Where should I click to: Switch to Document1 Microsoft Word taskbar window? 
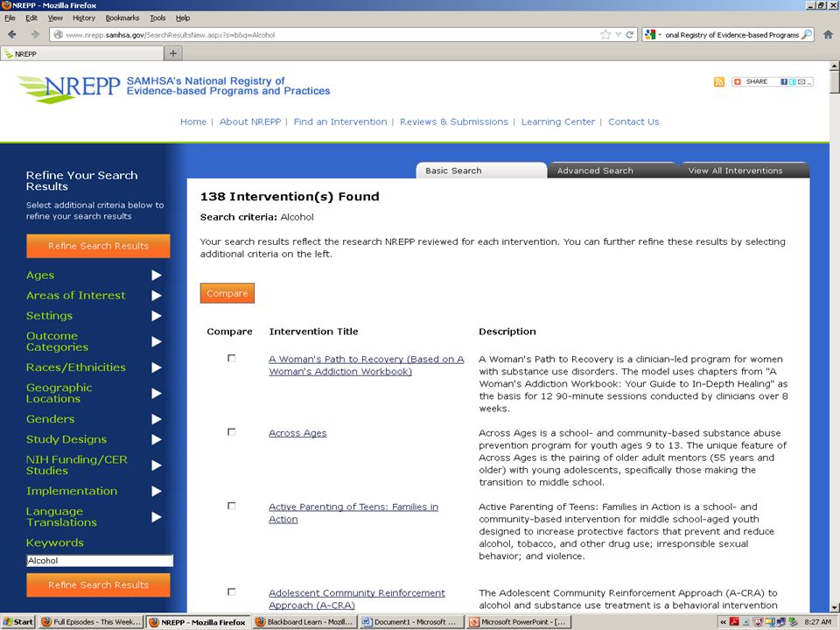click(x=411, y=622)
